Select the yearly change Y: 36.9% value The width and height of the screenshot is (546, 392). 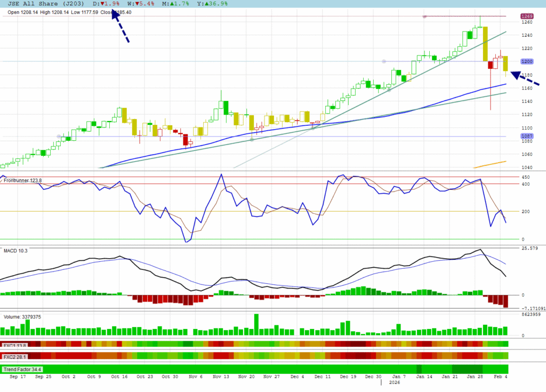click(212, 4)
